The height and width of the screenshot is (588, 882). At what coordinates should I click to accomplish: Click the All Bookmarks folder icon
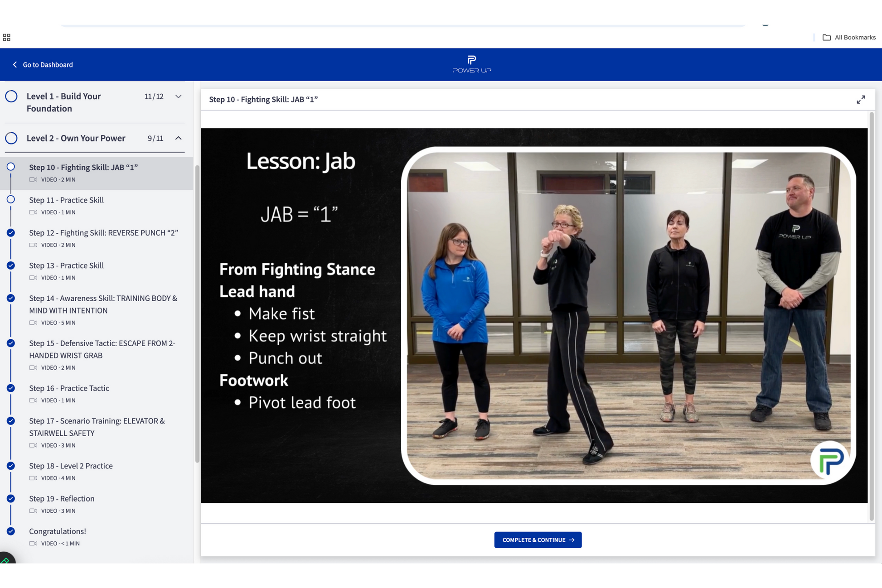coord(826,38)
